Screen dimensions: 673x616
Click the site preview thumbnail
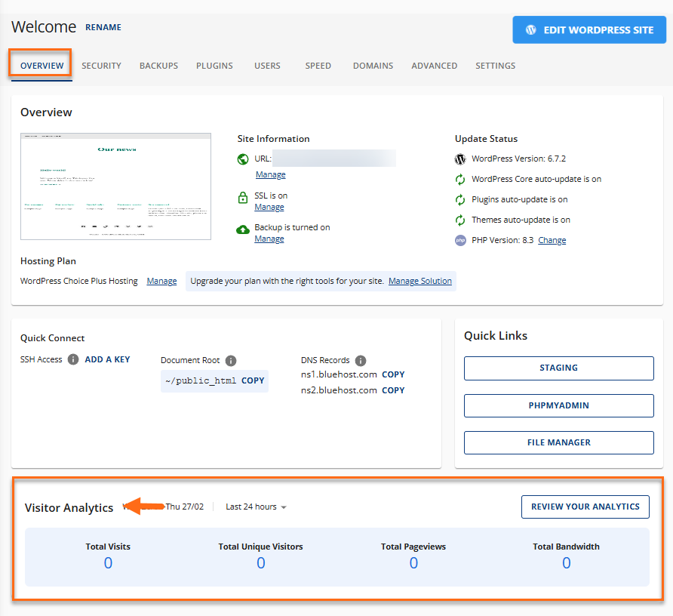(x=116, y=186)
